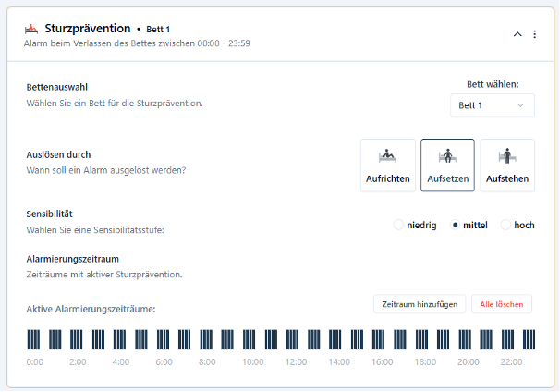
Task: Click the Sturzprävention header title
Action: [88, 29]
